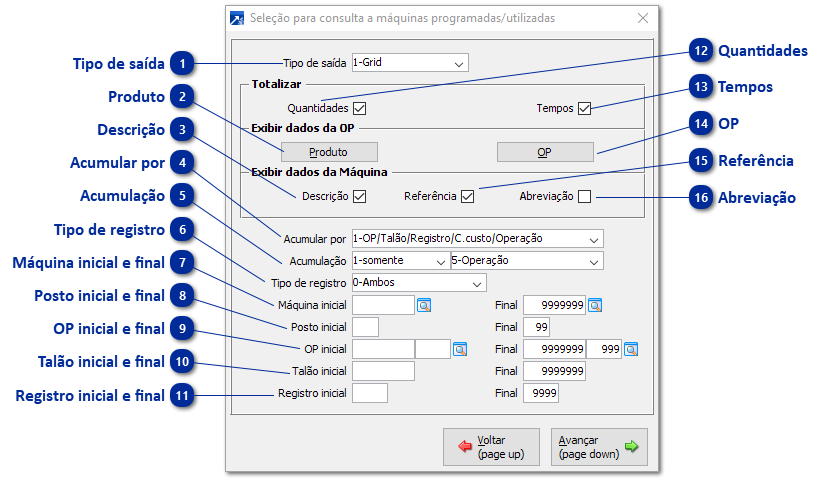Click the Talão inicial label
Screen dimensions: 824x483
point(319,371)
